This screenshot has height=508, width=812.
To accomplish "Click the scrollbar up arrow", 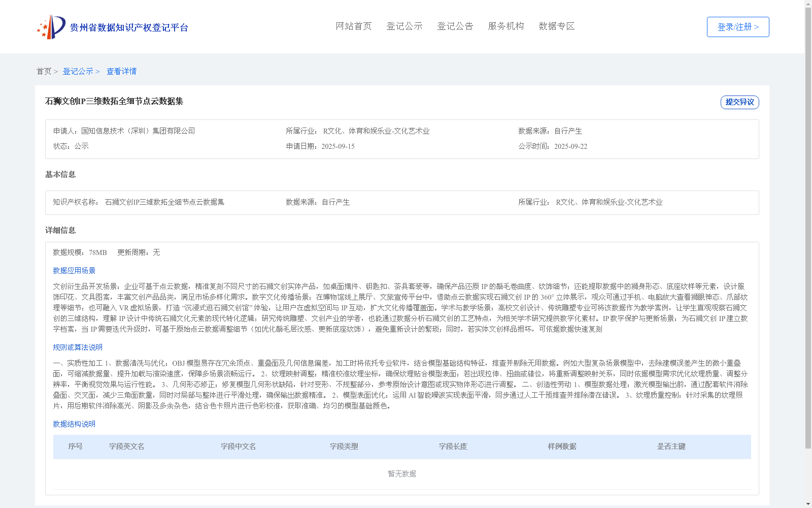I will [808, 4].
